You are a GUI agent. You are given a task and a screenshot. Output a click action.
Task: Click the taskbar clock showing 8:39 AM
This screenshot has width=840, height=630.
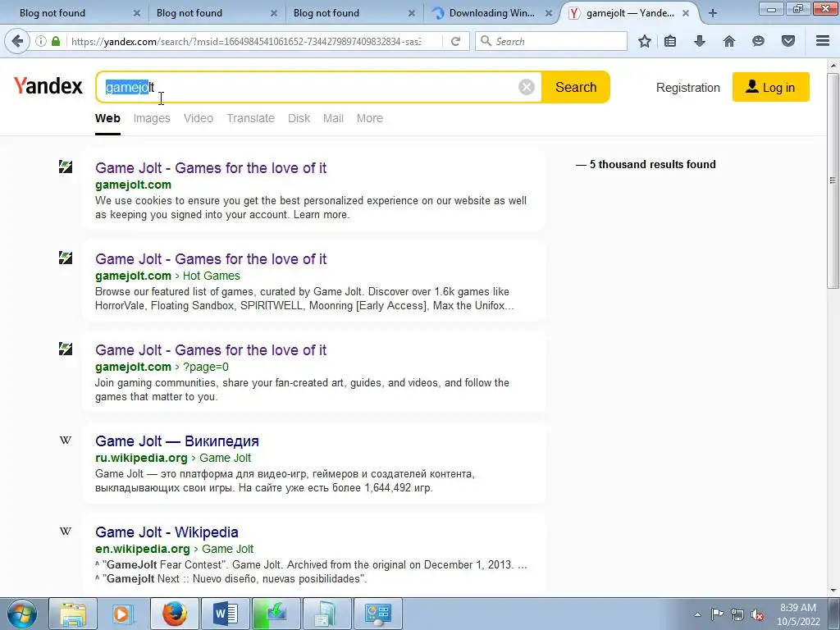[x=798, y=614]
